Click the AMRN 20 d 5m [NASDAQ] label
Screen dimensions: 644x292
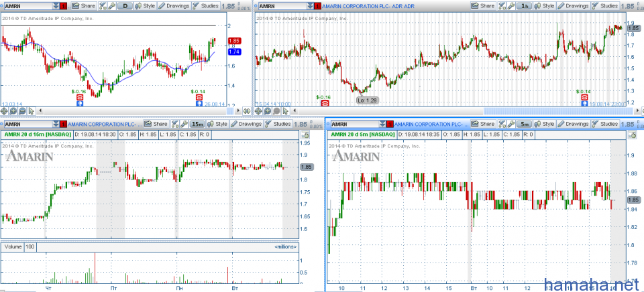coord(363,135)
